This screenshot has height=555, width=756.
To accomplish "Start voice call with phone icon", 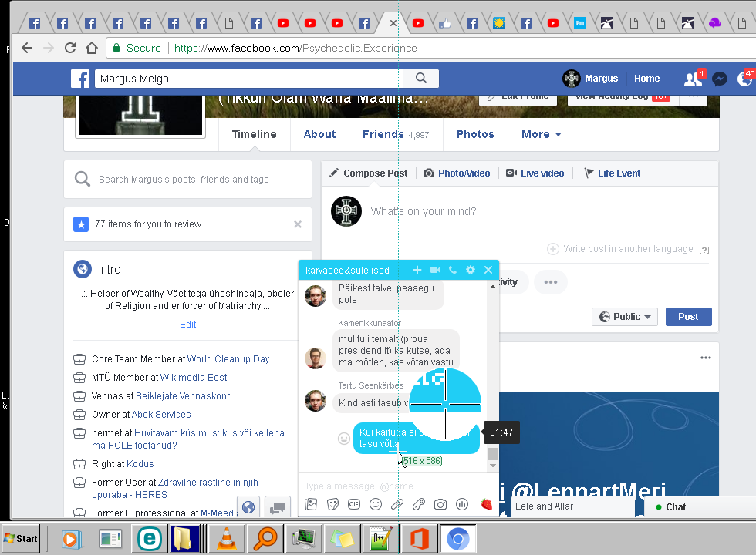I will tap(453, 270).
